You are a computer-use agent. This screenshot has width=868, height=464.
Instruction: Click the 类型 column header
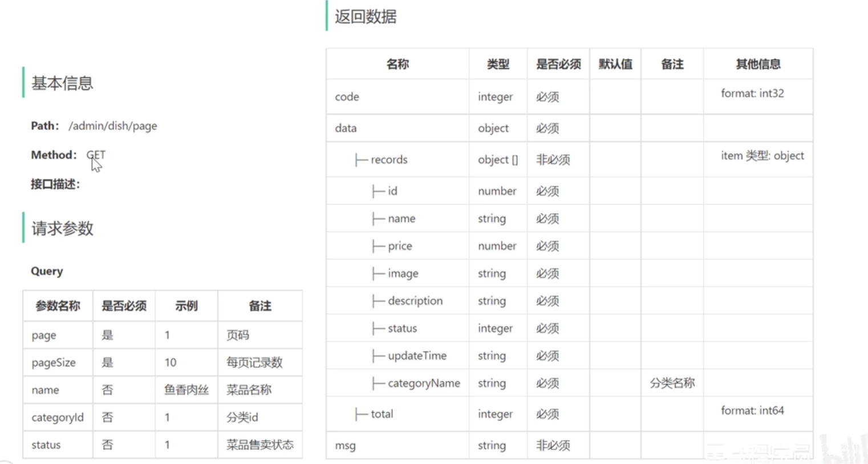pos(497,64)
